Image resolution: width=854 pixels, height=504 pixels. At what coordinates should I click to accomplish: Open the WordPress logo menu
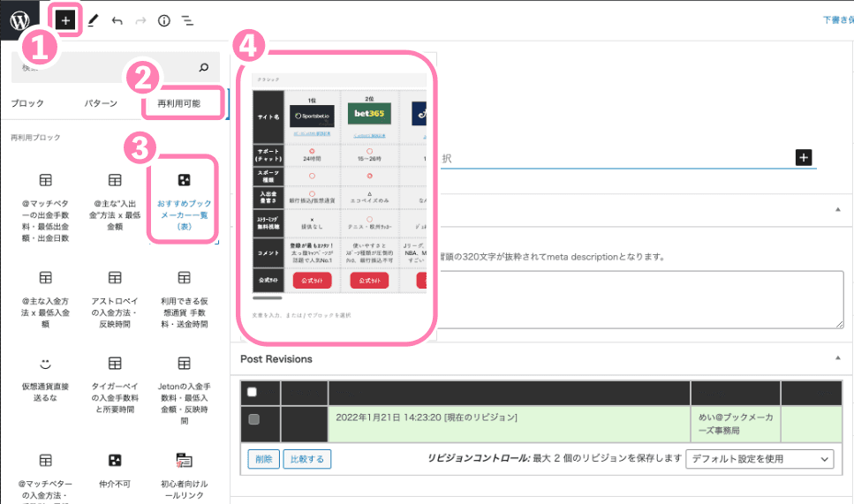19,20
